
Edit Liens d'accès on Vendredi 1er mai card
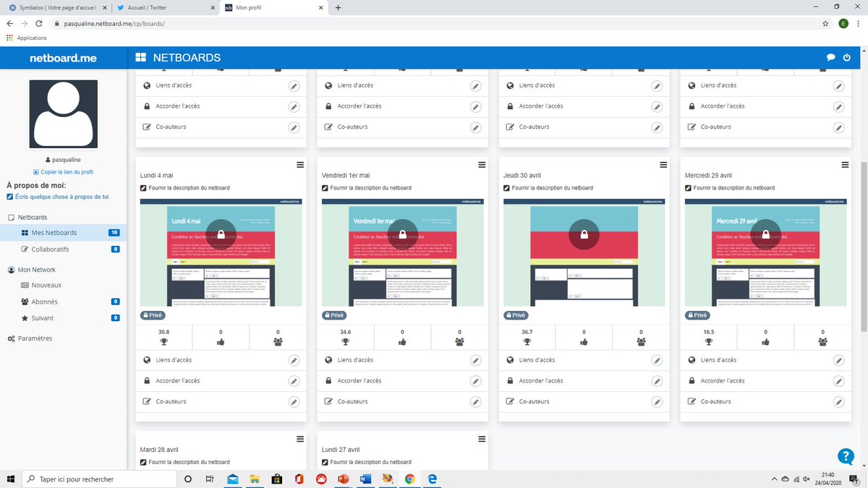pos(475,360)
